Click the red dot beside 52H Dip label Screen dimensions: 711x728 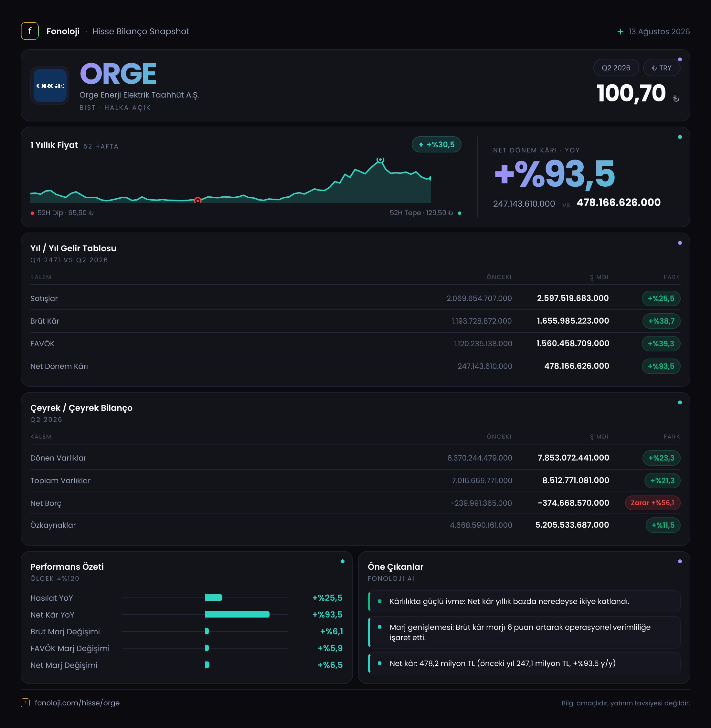click(x=33, y=213)
